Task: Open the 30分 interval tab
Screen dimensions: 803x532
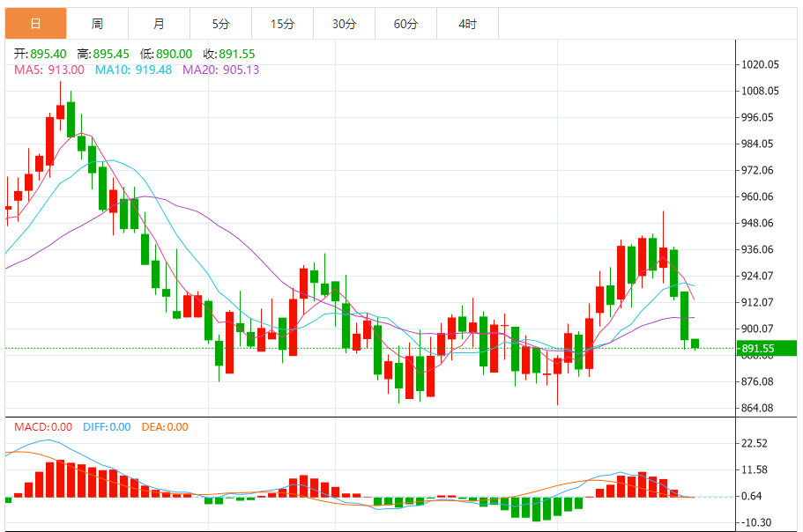Action: coord(344,24)
